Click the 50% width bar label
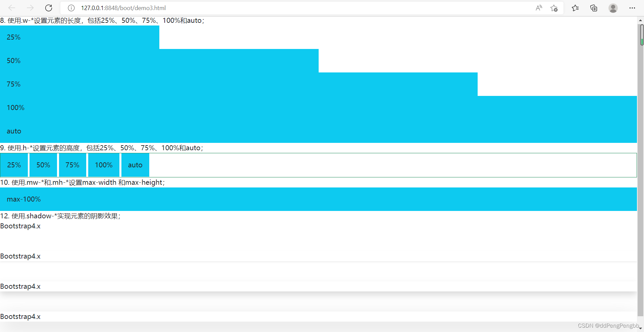This screenshot has width=644, height=332. pos(13,61)
